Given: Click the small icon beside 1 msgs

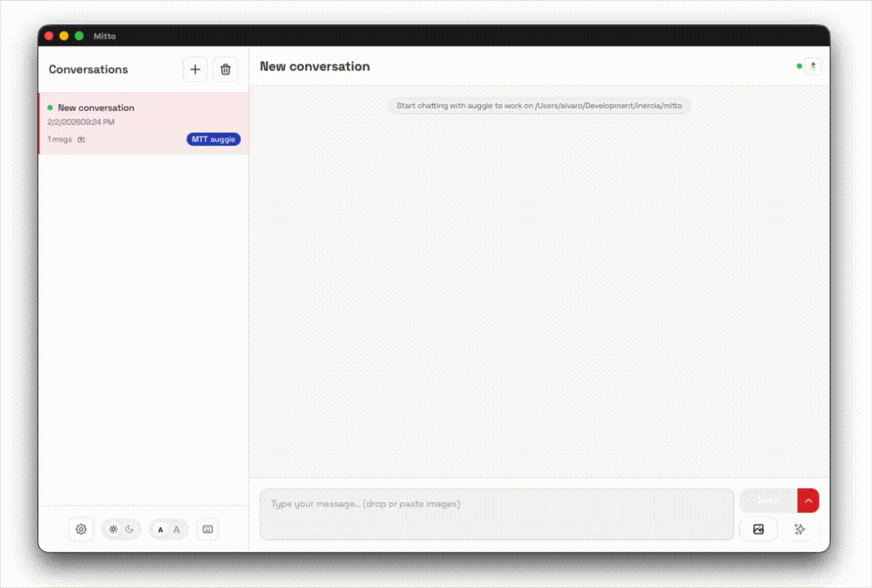Looking at the screenshot, I should 81,140.
